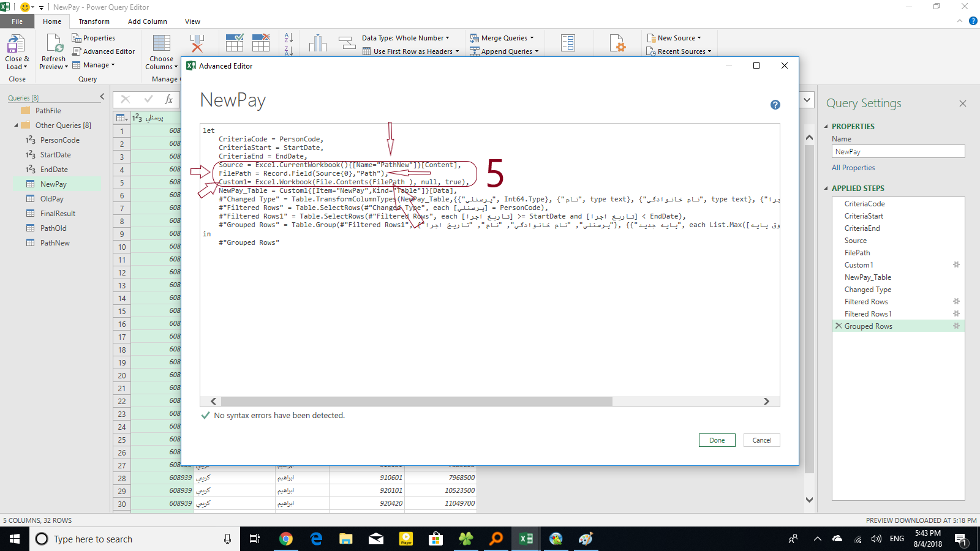This screenshot has width=980, height=551.
Task: Open the All Properties link
Action: (853, 168)
